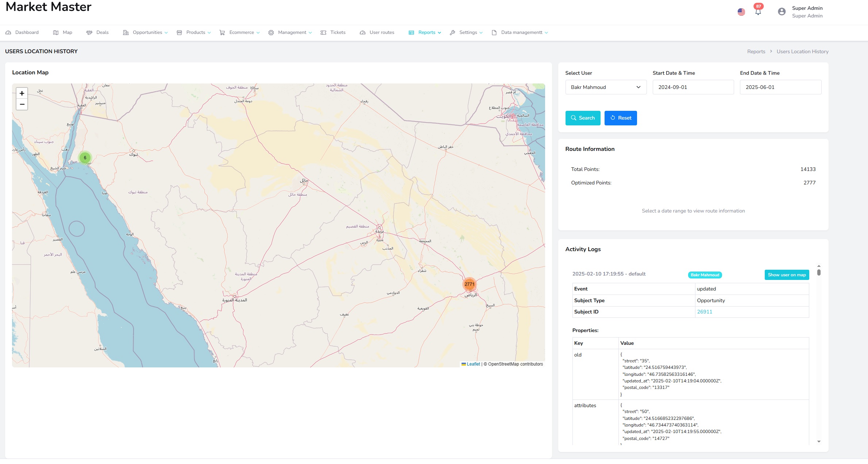Open the Products section
This screenshot has height=464, width=868.
(x=196, y=32)
